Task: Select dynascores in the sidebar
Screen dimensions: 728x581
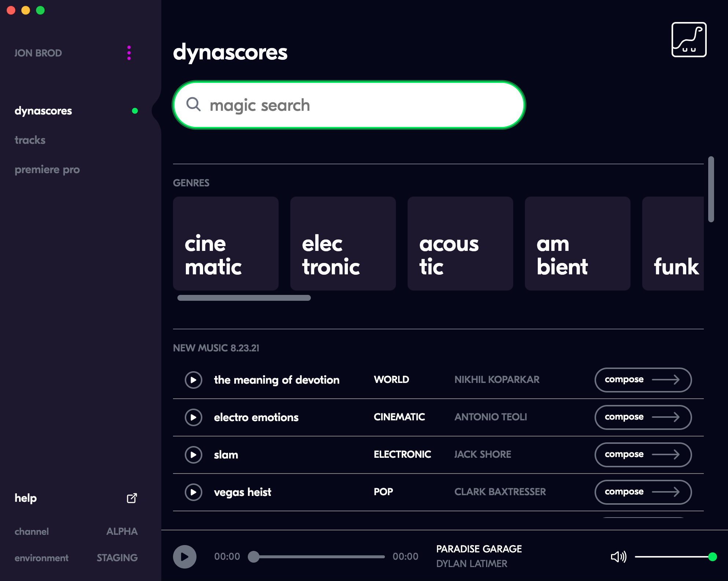Action: pyautogui.click(x=43, y=111)
